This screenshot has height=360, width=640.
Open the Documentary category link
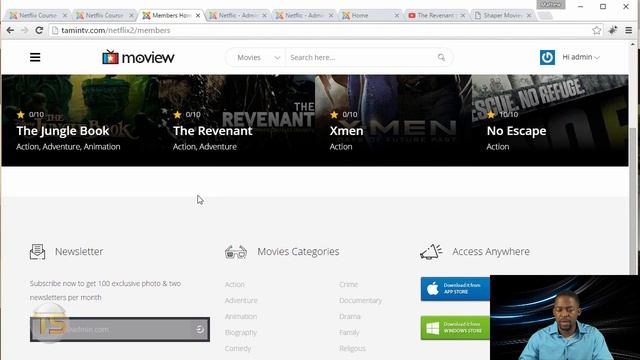pyautogui.click(x=361, y=300)
